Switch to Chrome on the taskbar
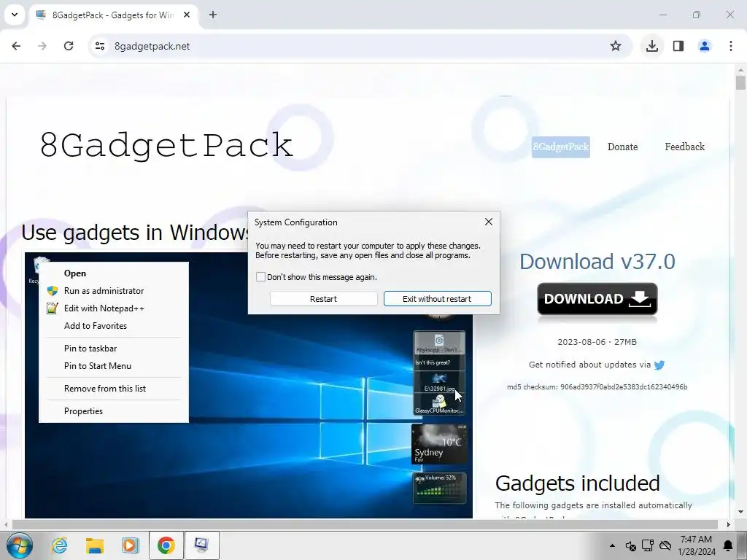Image resolution: width=747 pixels, height=560 pixels. (166, 545)
